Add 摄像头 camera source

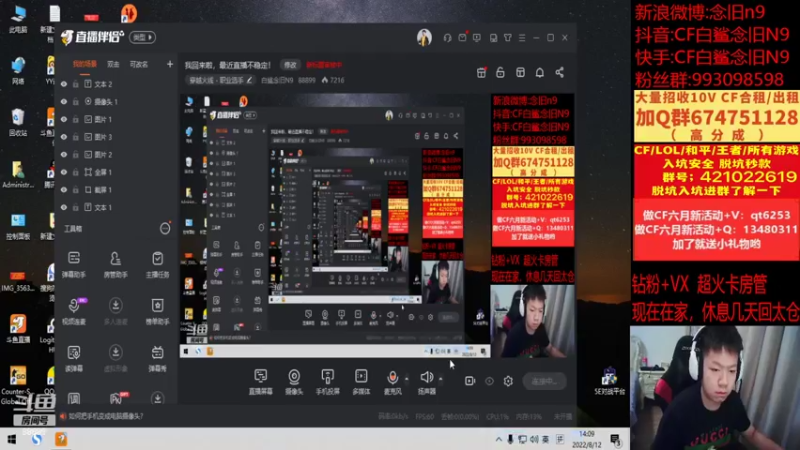294,382
